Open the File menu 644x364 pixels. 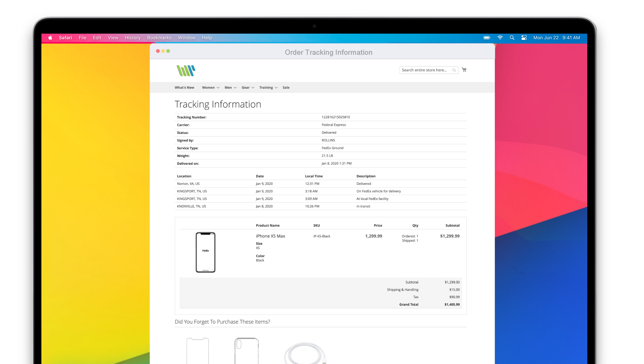coord(82,38)
